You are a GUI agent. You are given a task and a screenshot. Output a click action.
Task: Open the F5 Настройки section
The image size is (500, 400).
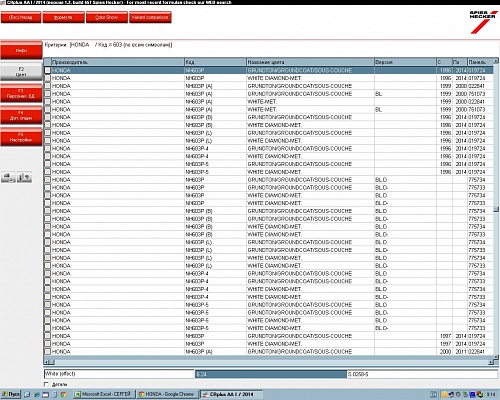(x=21, y=137)
